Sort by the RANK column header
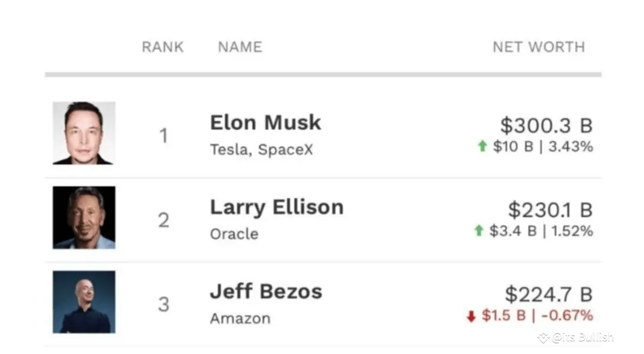The height and width of the screenshot is (354, 644). (163, 47)
